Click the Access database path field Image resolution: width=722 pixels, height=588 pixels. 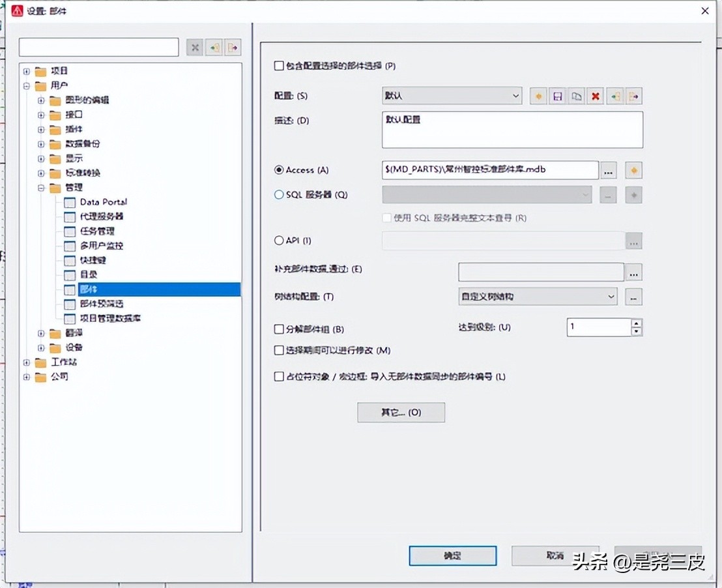[x=491, y=170]
